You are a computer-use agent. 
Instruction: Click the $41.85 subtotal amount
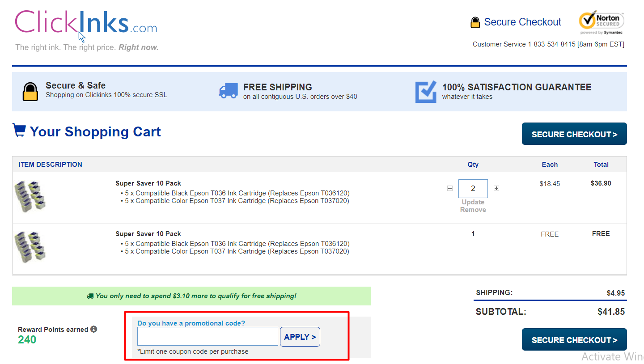tap(611, 312)
